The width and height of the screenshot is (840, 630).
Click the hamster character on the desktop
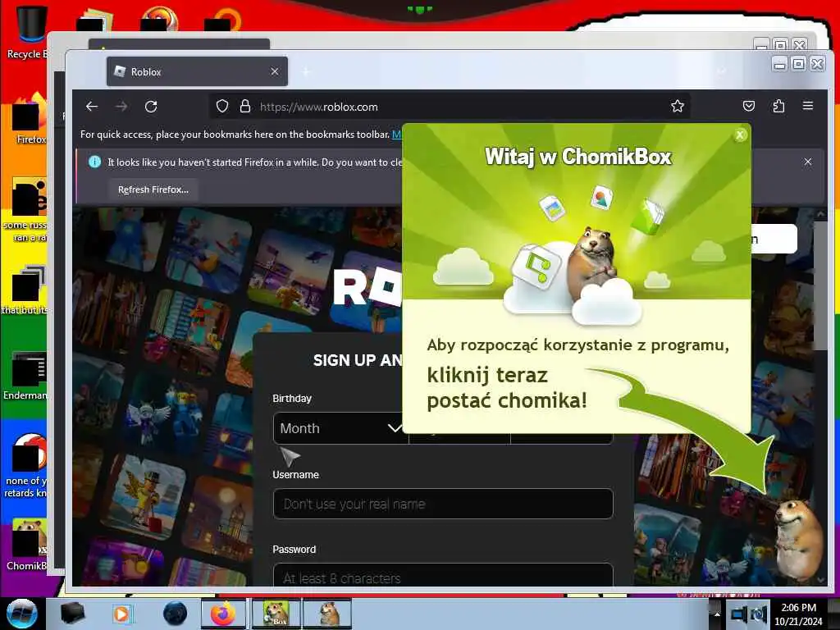click(798, 541)
